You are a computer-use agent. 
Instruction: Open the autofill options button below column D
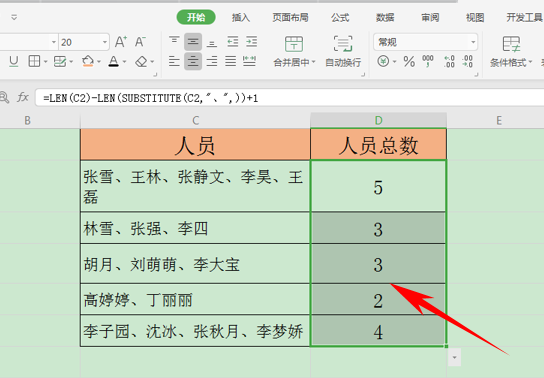(454, 357)
